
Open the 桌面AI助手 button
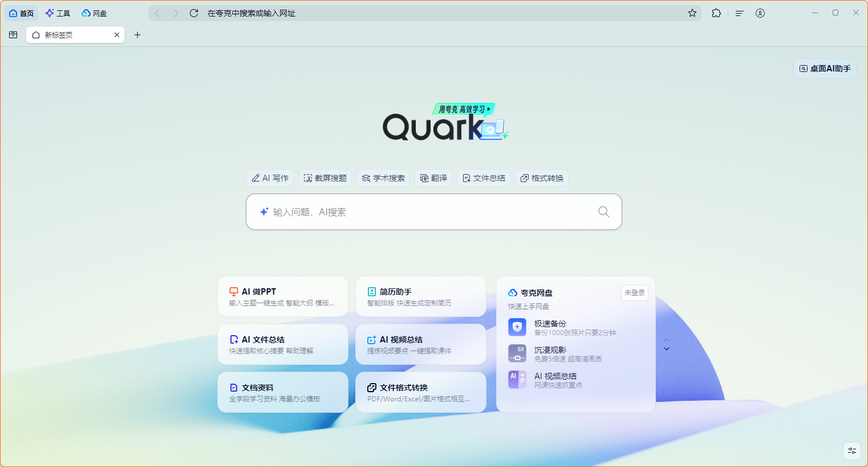(825, 69)
